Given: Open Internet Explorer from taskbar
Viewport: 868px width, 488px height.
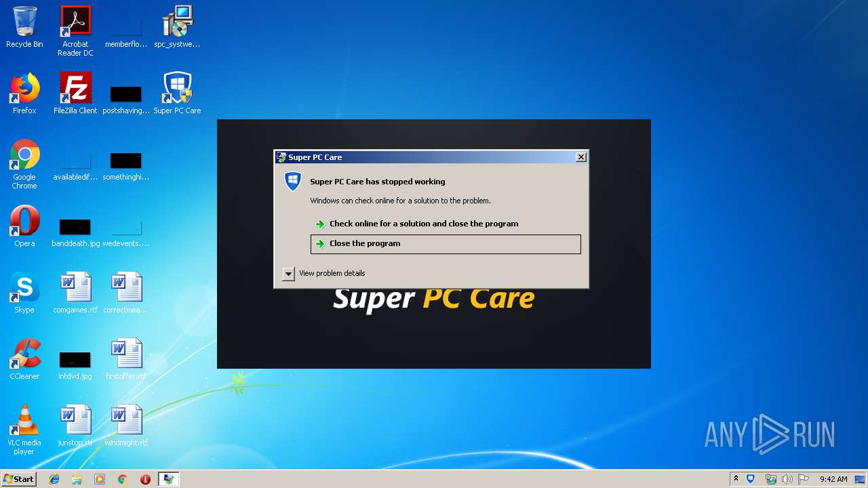Looking at the screenshot, I should click(54, 479).
